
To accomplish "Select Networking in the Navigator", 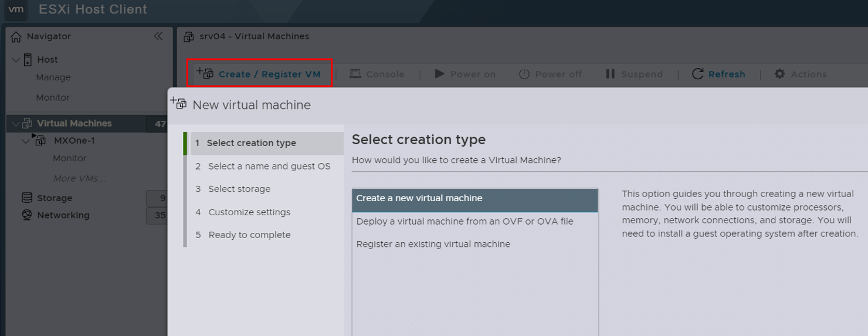I will [63, 215].
